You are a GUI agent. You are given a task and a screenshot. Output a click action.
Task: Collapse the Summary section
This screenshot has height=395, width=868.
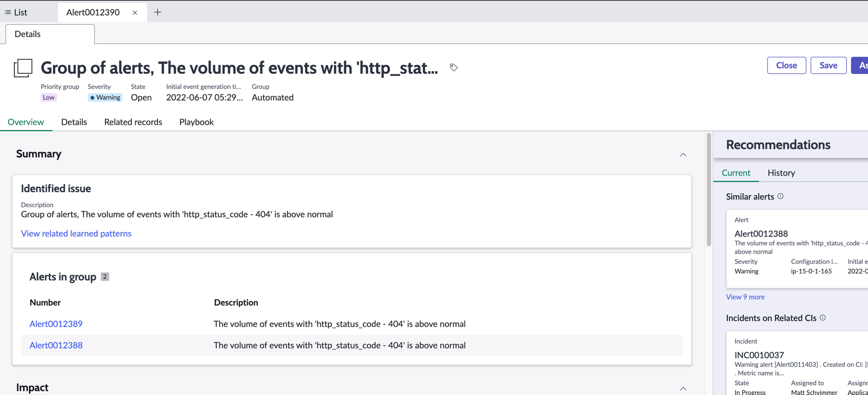683,155
